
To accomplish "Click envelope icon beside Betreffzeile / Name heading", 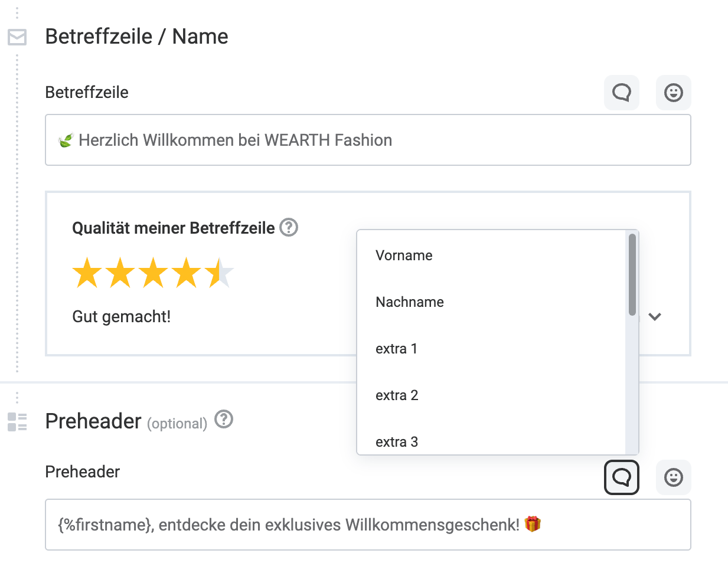I will 17,37.
